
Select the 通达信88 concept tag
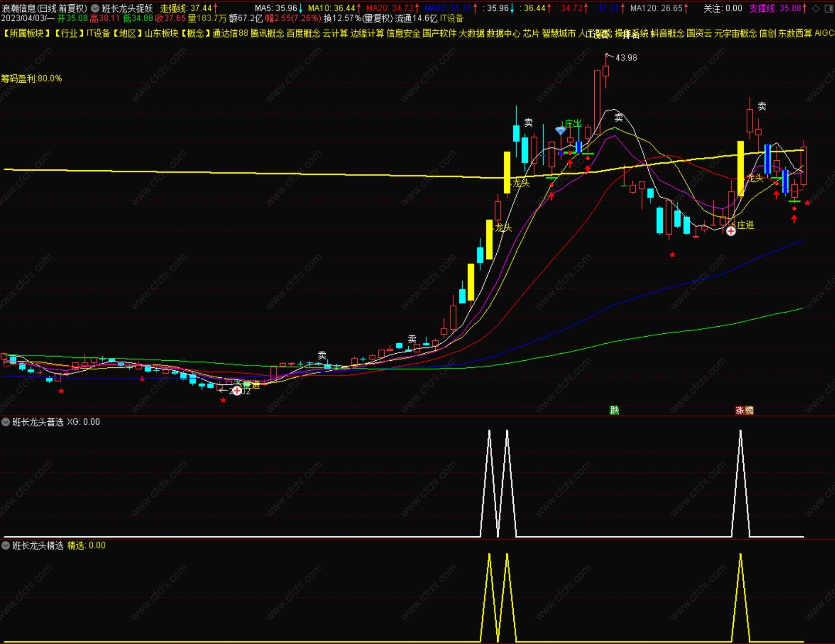230,33
